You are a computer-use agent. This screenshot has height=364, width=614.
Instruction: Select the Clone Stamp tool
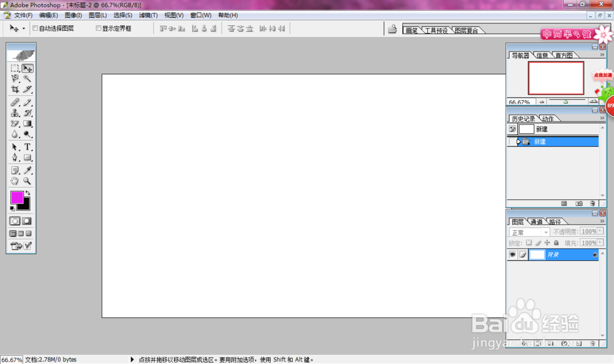click(15, 113)
